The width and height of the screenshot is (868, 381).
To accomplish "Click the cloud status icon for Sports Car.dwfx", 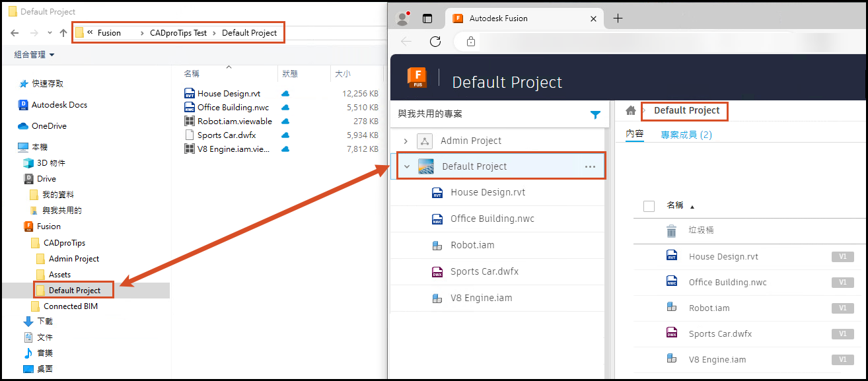I will 285,135.
